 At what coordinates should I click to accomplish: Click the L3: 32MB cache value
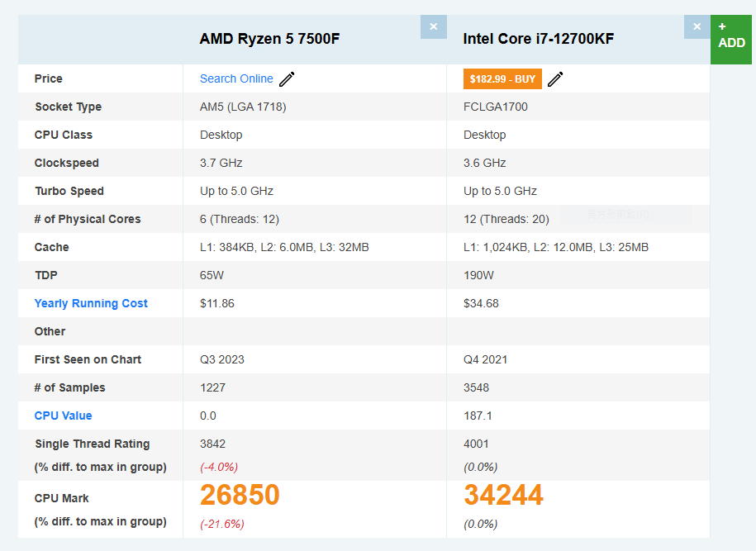click(x=345, y=247)
